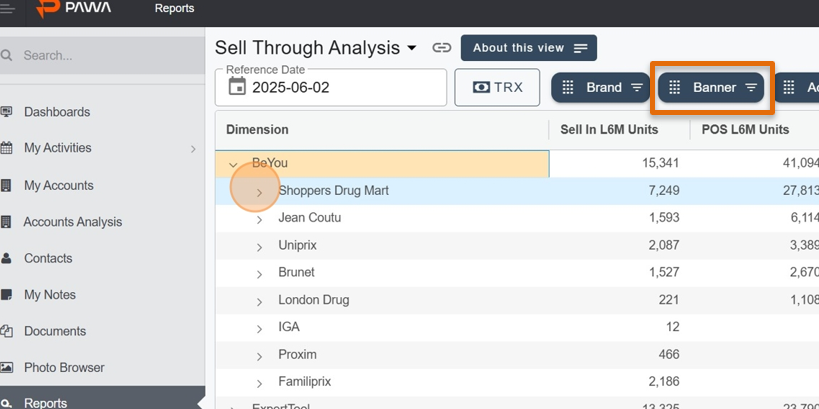Click the lines icon in About this view
819x409 pixels.
point(581,48)
